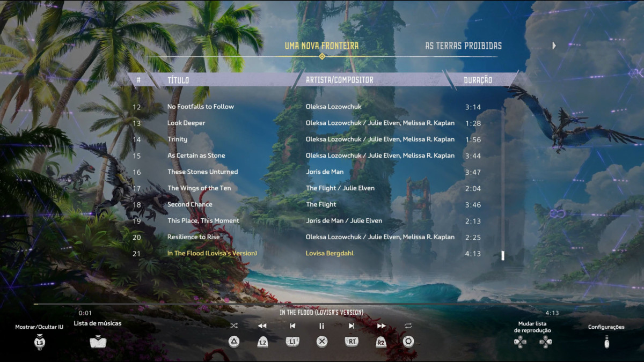This screenshot has height=362, width=644.
Task: Click the L3 stick icon
Action: click(x=39, y=342)
